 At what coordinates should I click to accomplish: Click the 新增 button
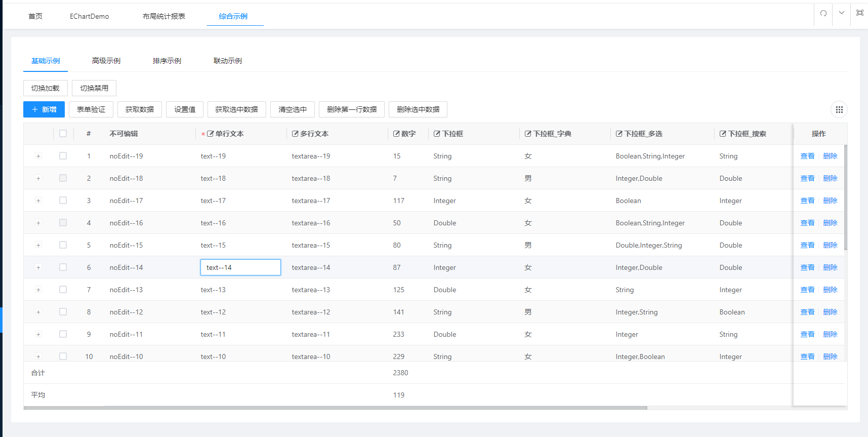(44, 109)
